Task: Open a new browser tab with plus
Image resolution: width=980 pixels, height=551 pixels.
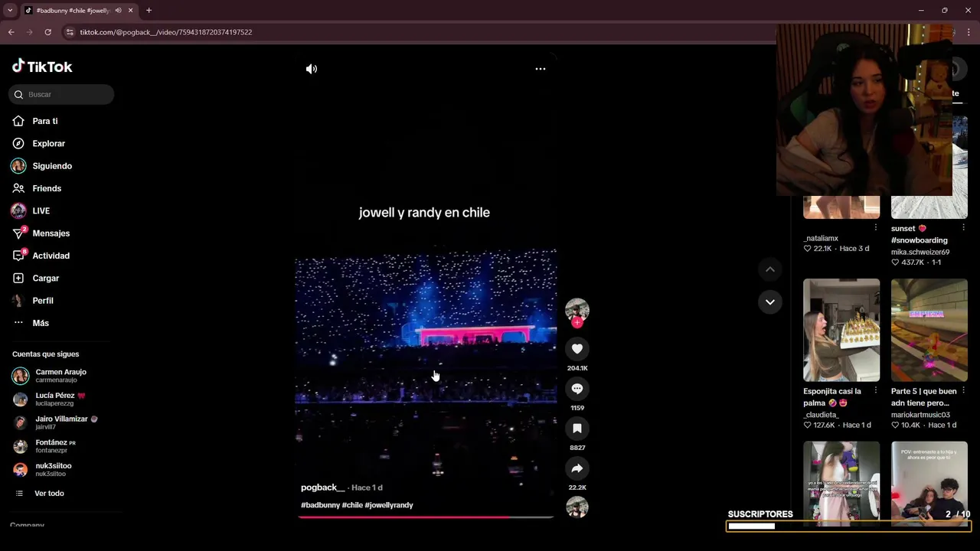Action: point(149,11)
